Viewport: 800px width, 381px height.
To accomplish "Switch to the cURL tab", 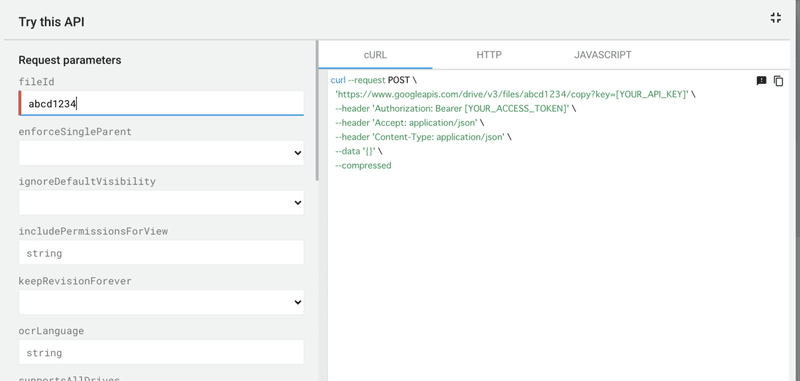I will click(375, 55).
